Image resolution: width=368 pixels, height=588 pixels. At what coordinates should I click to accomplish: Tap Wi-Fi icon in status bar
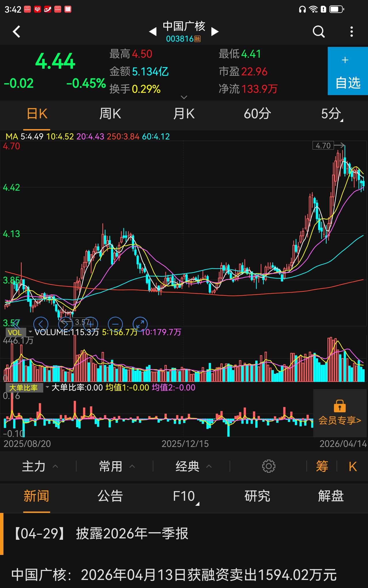(313, 9)
